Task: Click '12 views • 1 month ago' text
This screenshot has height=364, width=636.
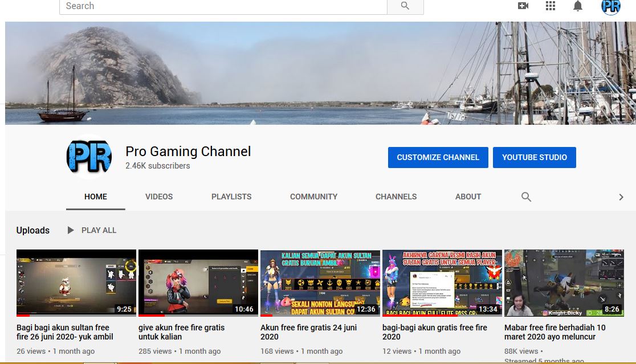Action: tap(421, 351)
